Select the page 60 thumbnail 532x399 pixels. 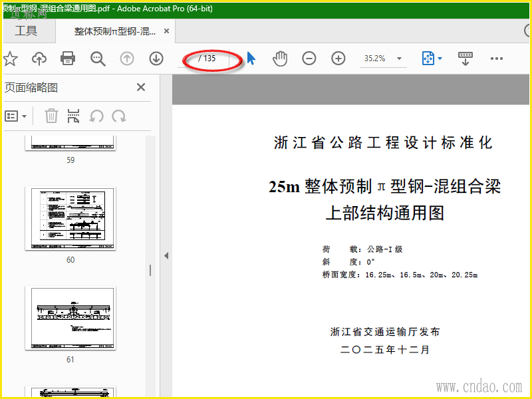[x=70, y=218]
